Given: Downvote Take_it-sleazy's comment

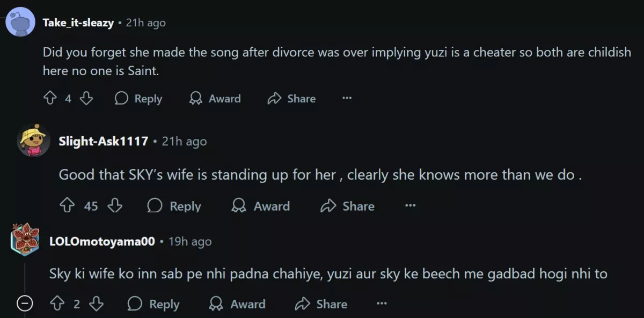Looking at the screenshot, I should tap(86, 99).
